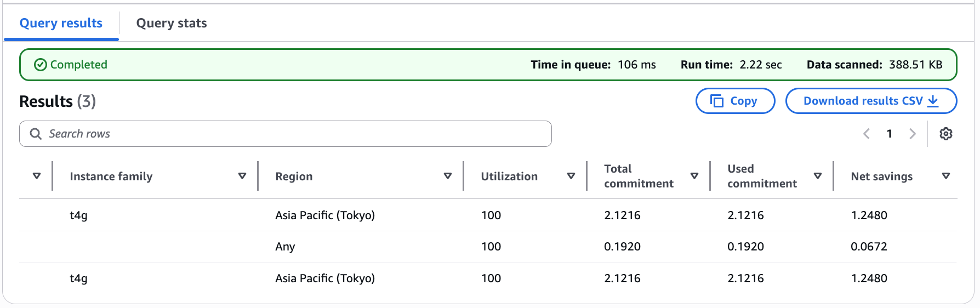Go to next results page
980x308 pixels.
[913, 134]
